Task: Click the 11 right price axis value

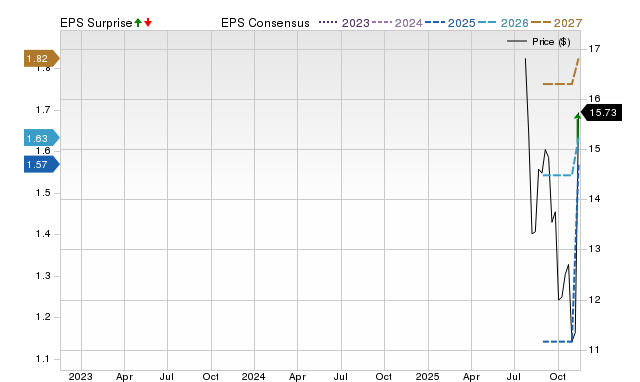Action: pyautogui.click(x=595, y=350)
